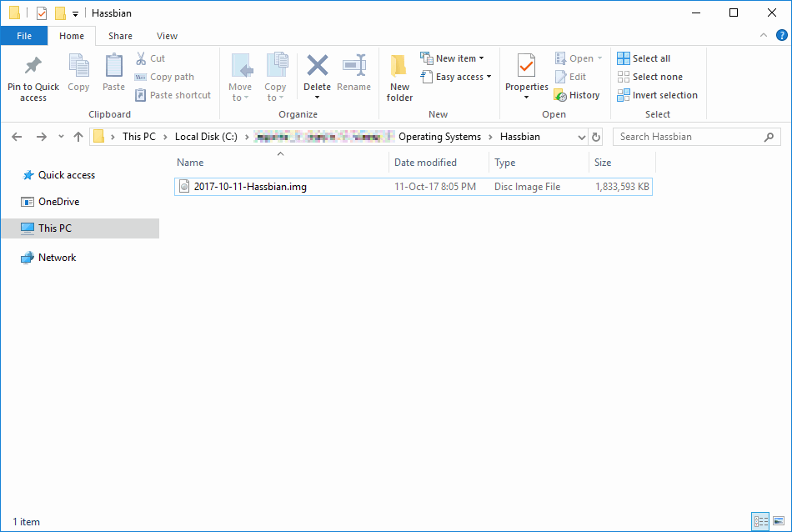Expand the Delete dropdown arrow
This screenshot has width=792, height=532.
point(317,98)
